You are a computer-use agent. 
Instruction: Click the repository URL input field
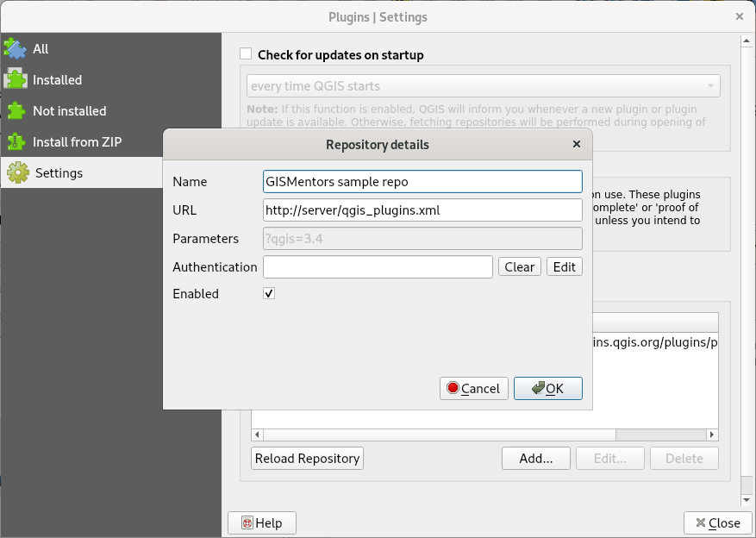pyautogui.click(x=423, y=210)
